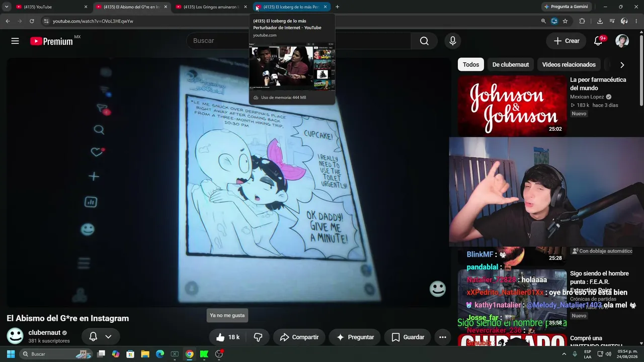
Task: Open the Google Chrome taskbar icon
Action: tap(189, 354)
